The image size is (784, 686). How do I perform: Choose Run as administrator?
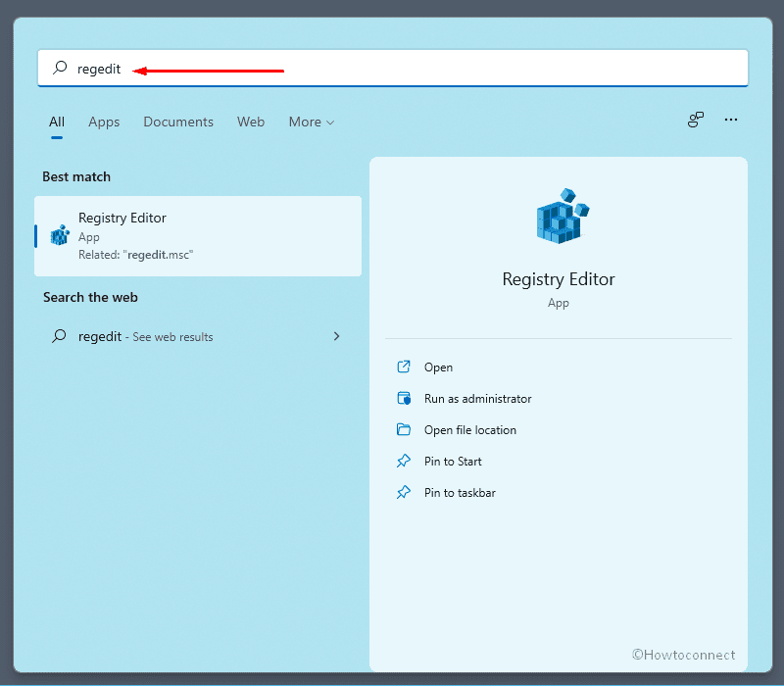(477, 399)
